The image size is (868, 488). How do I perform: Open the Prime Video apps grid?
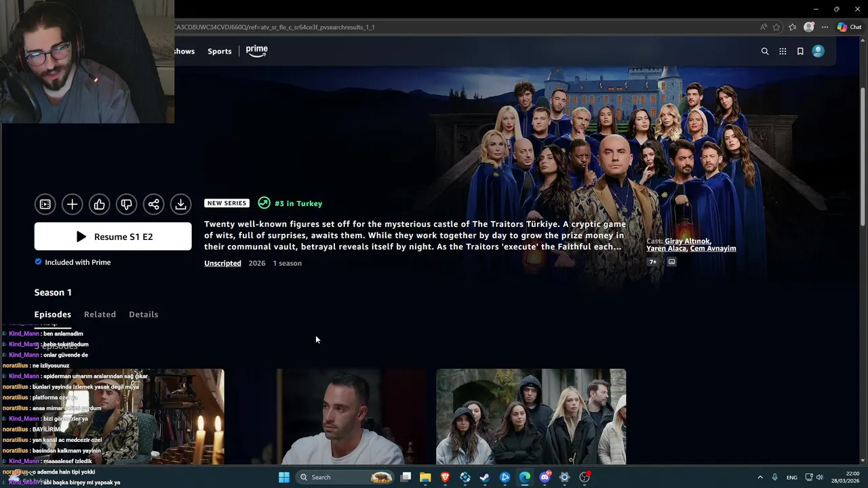(x=783, y=52)
